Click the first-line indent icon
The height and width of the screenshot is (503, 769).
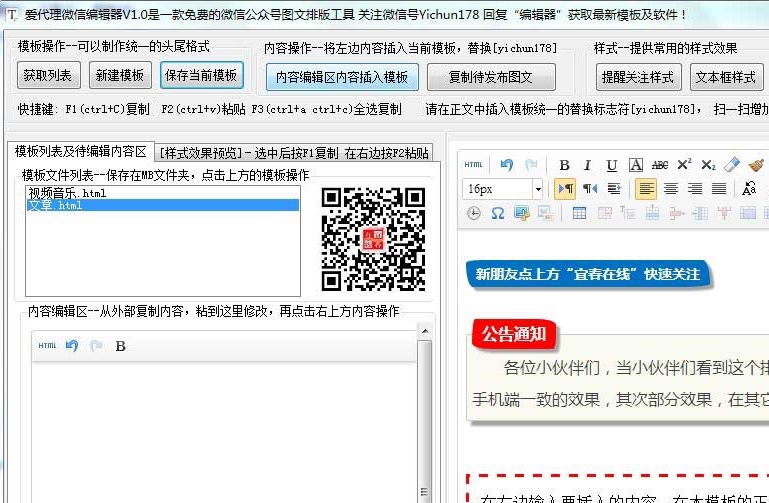pyautogui.click(x=614, y=189)
